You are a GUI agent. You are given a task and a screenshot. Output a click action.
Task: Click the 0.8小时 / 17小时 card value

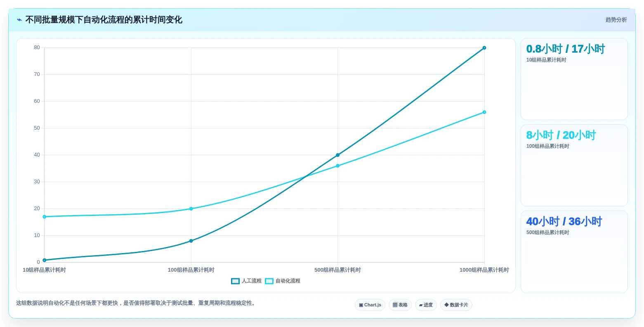pos(565,49)
